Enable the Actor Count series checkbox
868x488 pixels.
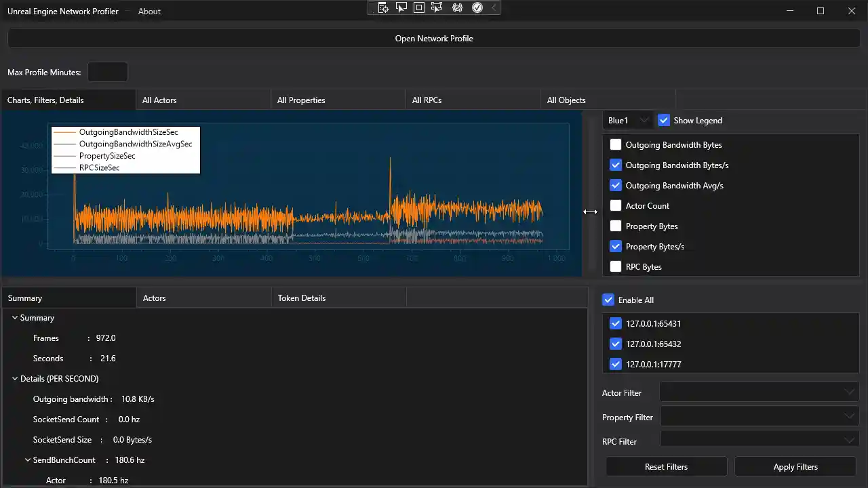point(616,205)
